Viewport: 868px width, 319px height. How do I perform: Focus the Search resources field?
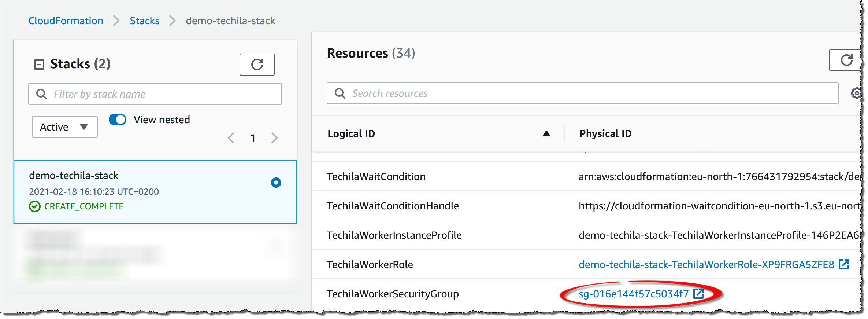tap(586, 93)
